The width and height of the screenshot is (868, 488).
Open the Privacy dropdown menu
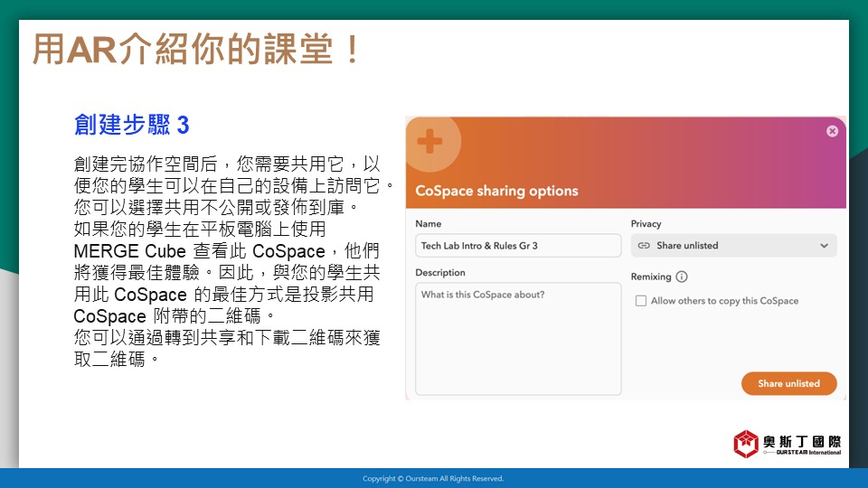[x=732, y=246]
